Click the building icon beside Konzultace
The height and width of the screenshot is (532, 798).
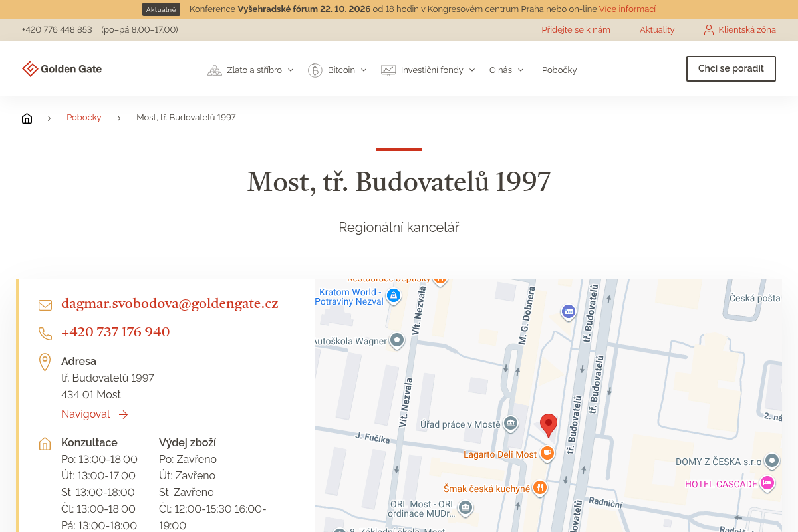click(45, 444)
